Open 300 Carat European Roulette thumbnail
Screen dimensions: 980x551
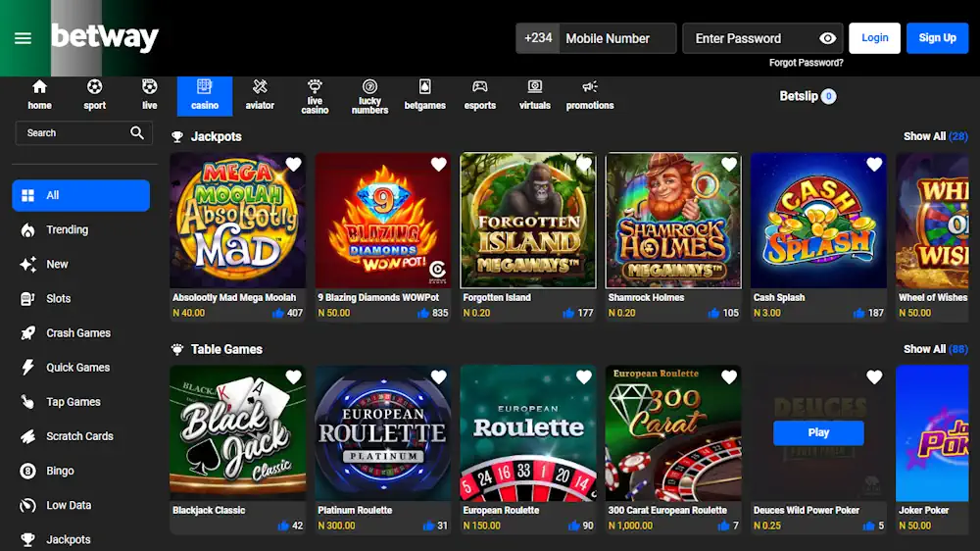[673, 432]
